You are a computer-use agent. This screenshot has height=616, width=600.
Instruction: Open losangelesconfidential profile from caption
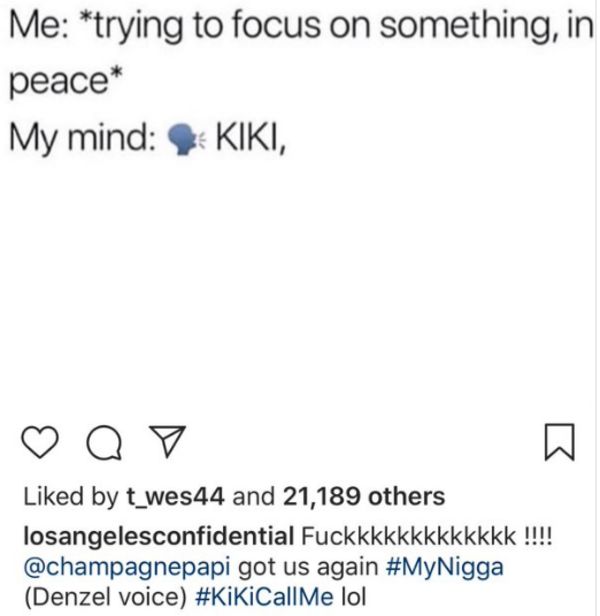point(159,536)
